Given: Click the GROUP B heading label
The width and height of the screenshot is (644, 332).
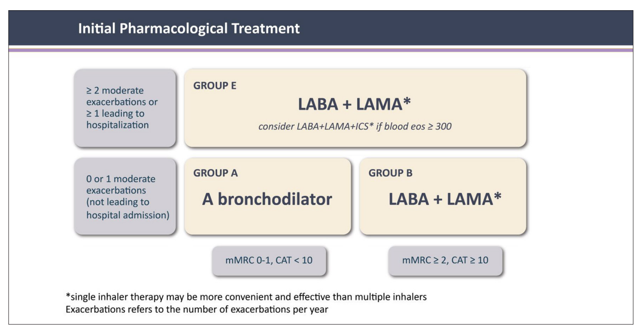Looking at the screenshot, I should [390, 174].
